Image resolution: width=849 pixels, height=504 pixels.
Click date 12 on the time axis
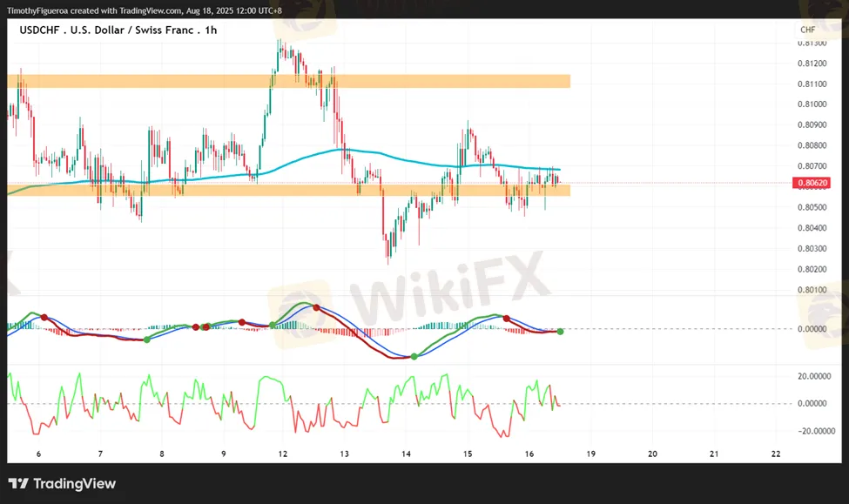[x=283, y=454]
